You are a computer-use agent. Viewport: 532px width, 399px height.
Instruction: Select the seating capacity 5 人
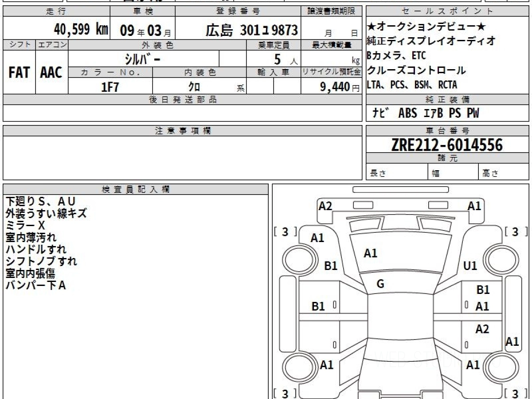285,59
